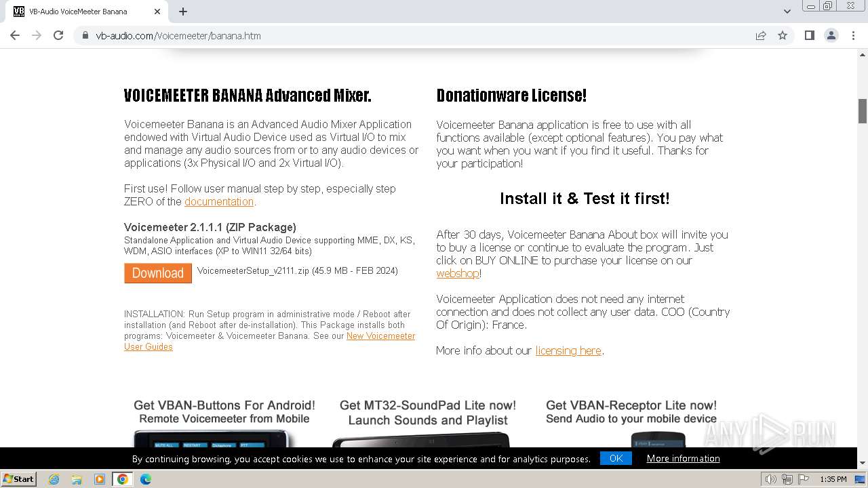
Task: Open the Chrome profile avatar
Action: (x=831, y=35)
